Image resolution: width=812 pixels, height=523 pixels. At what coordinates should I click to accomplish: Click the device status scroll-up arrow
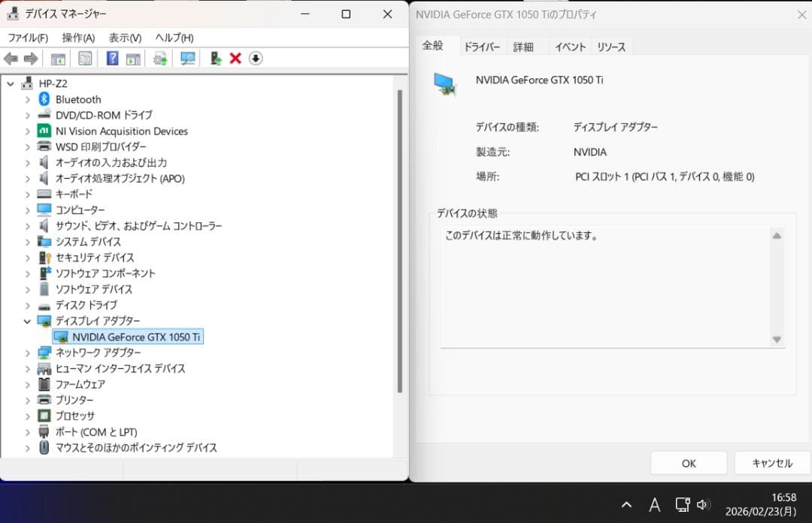pyautogui.click(x=776, y=236)
